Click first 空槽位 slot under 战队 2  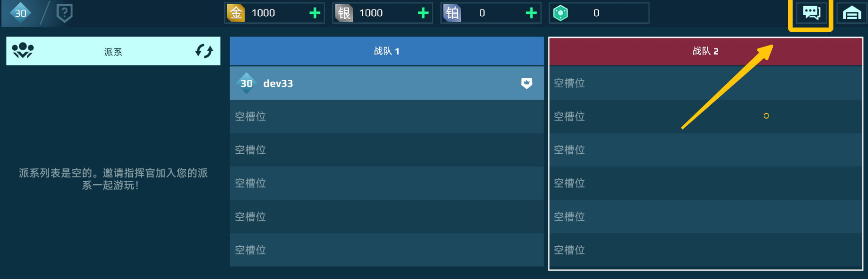coord(705,84)
